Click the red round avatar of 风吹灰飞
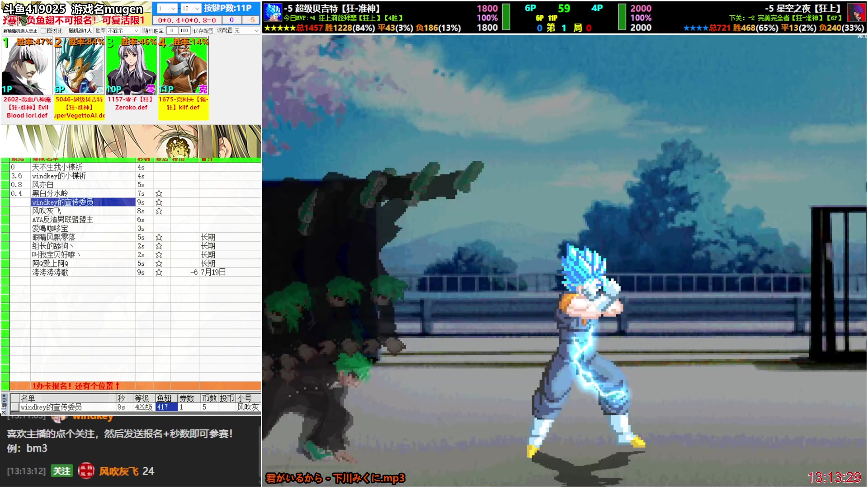 pos(86,471)
